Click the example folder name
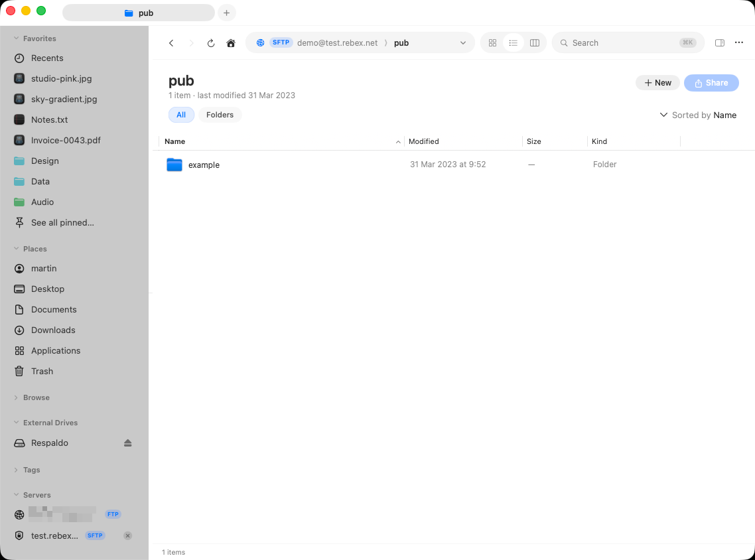 coord(204,165)
